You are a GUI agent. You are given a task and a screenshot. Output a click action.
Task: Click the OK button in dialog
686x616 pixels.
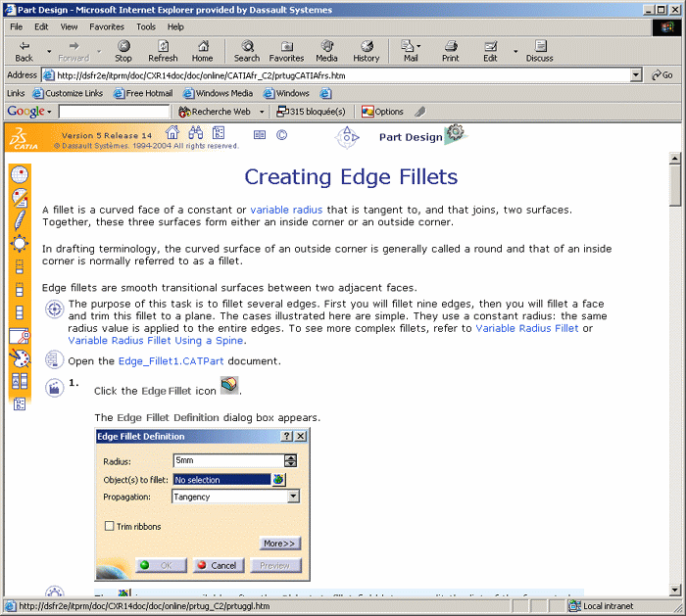tap(161, 565)
